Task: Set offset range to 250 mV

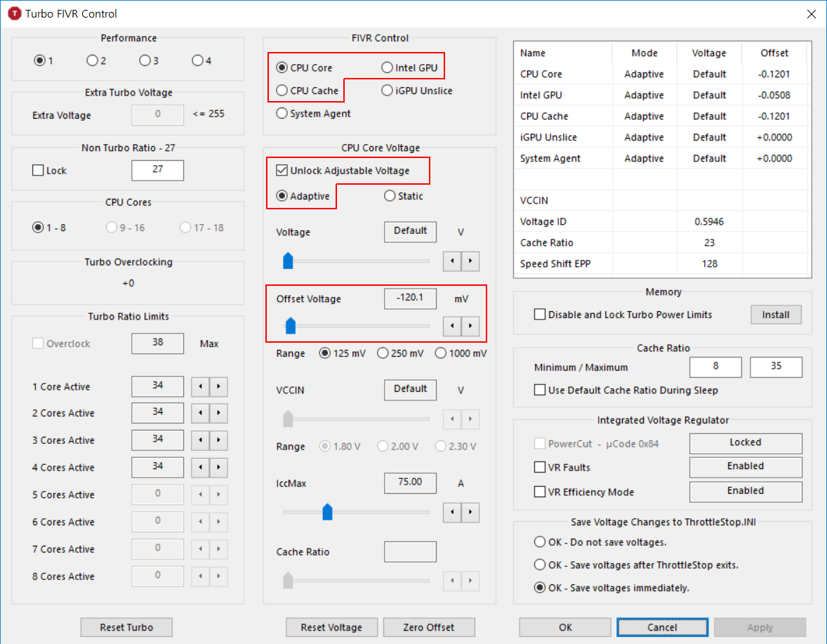Action: click(x=400, y=353)
